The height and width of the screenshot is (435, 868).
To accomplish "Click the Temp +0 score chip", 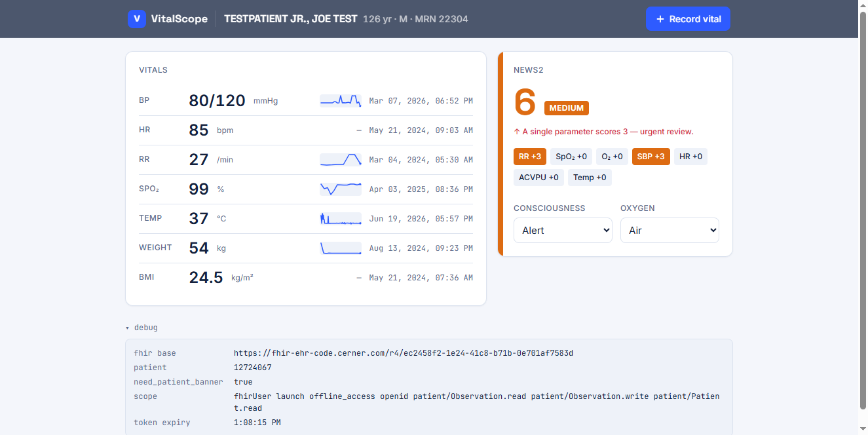I will [590, 178].
